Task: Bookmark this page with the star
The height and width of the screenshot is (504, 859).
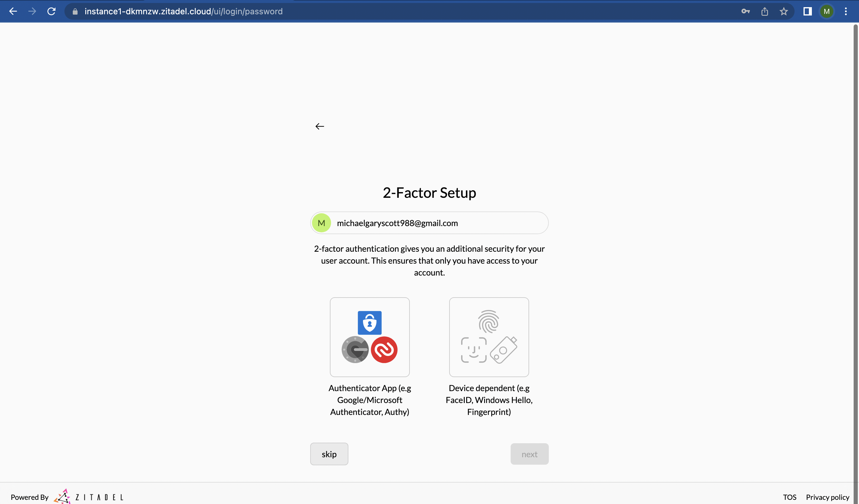Action: 784,11
